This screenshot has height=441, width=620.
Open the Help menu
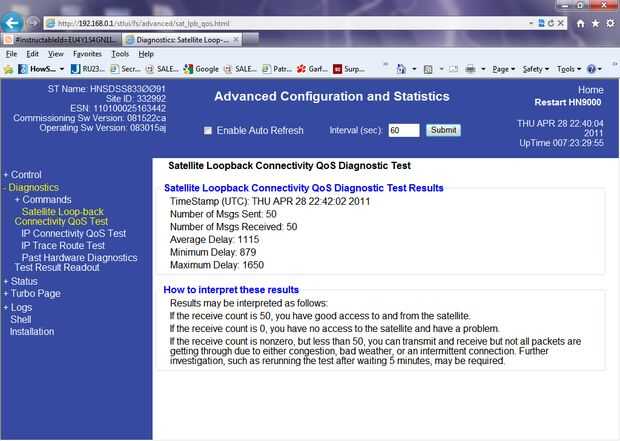tap(146, 54)
